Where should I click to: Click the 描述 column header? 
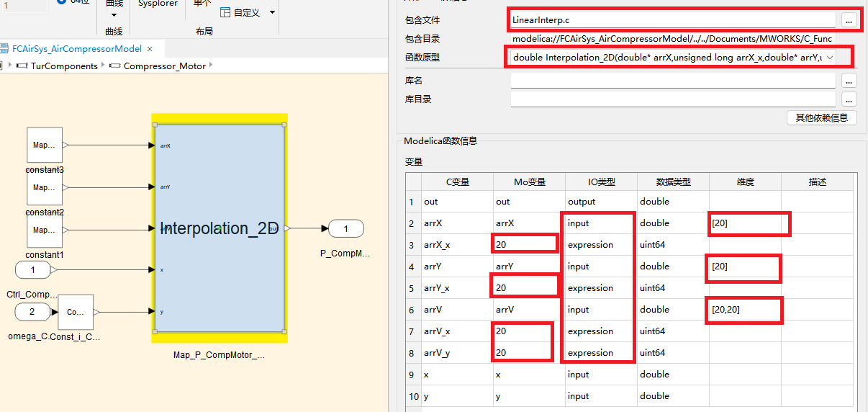click(x=818, y=182)
